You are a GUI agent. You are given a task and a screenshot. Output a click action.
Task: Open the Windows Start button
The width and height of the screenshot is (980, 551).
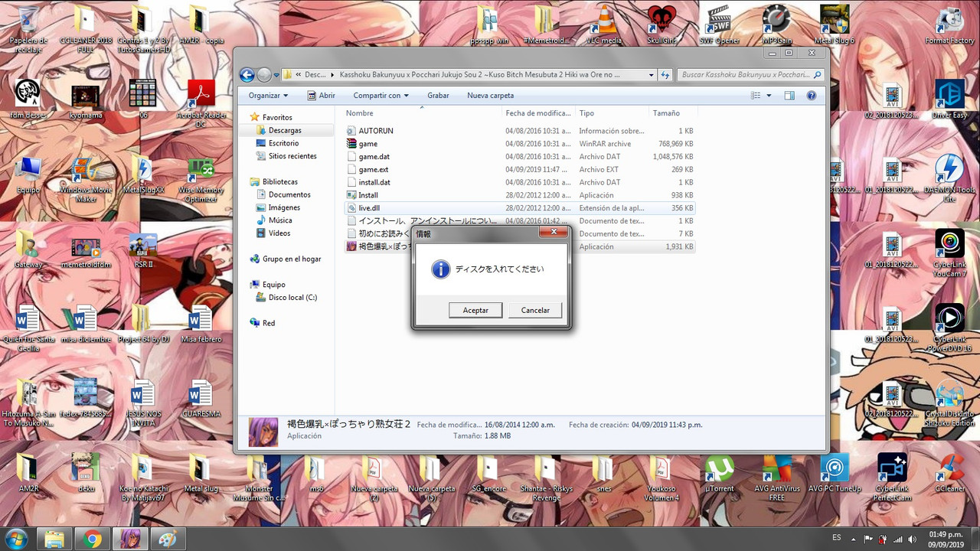point(17,539)
